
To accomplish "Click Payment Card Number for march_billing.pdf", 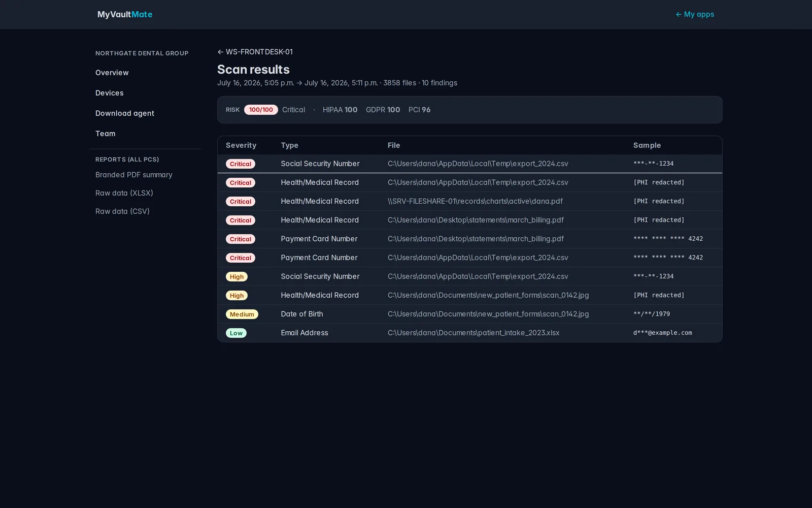I will 319,239.
